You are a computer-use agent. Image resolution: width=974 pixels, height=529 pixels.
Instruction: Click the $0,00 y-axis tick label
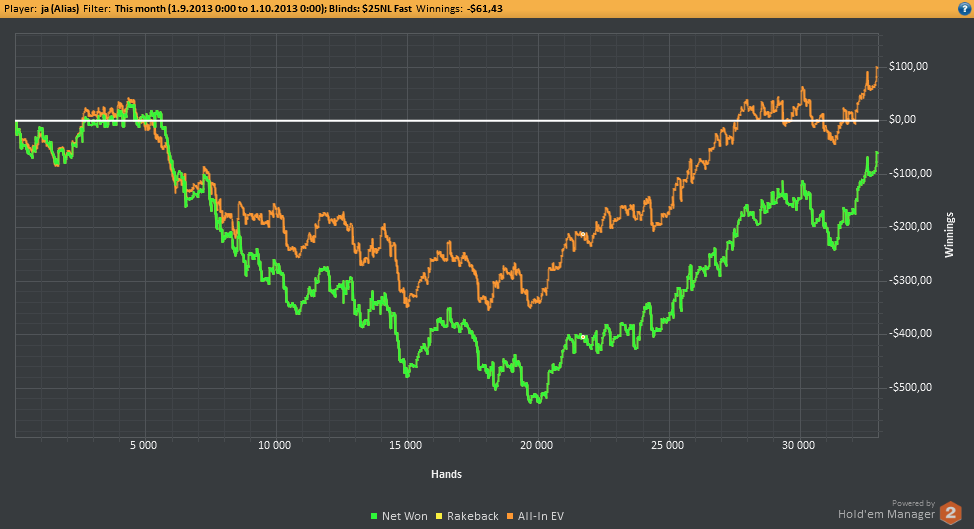[902, 120]
